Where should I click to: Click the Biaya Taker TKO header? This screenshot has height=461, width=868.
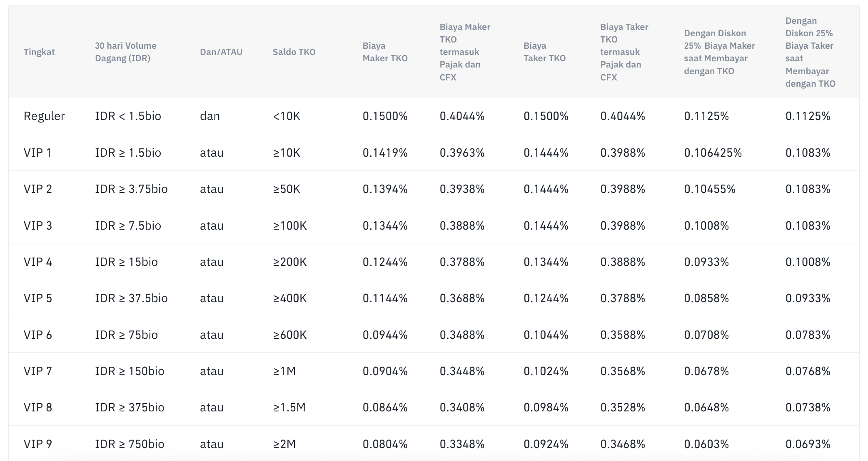[x=544, y=52]
